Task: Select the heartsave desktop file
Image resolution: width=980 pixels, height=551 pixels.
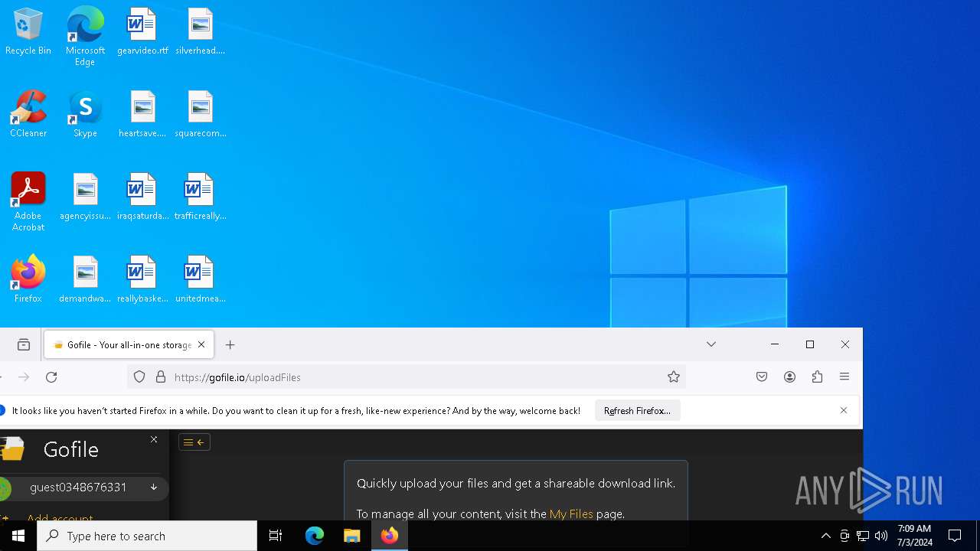Action: click(x=142, y=115)
